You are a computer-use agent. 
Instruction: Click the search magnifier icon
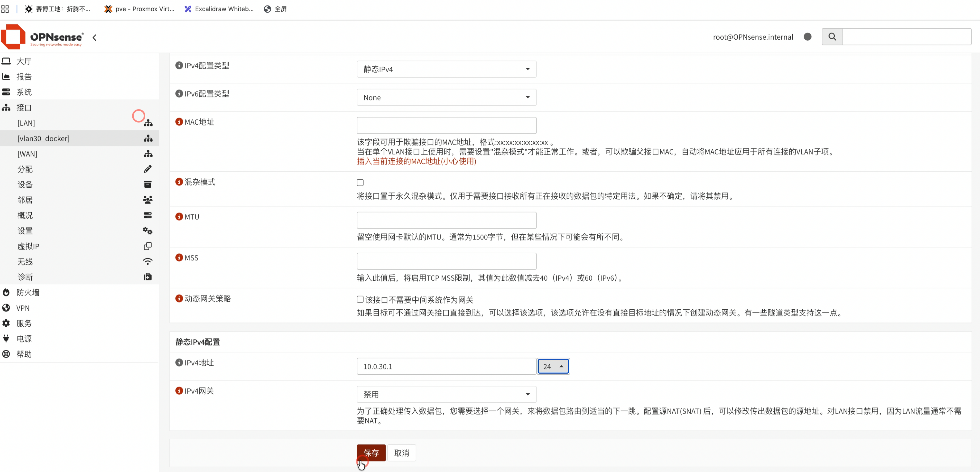[832, 36]
